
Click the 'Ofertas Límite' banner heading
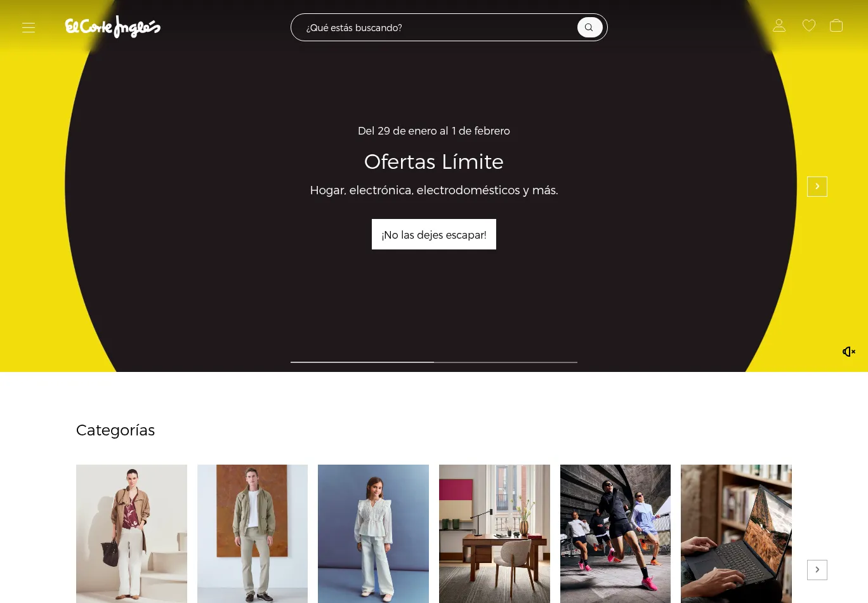coord(434,161)
